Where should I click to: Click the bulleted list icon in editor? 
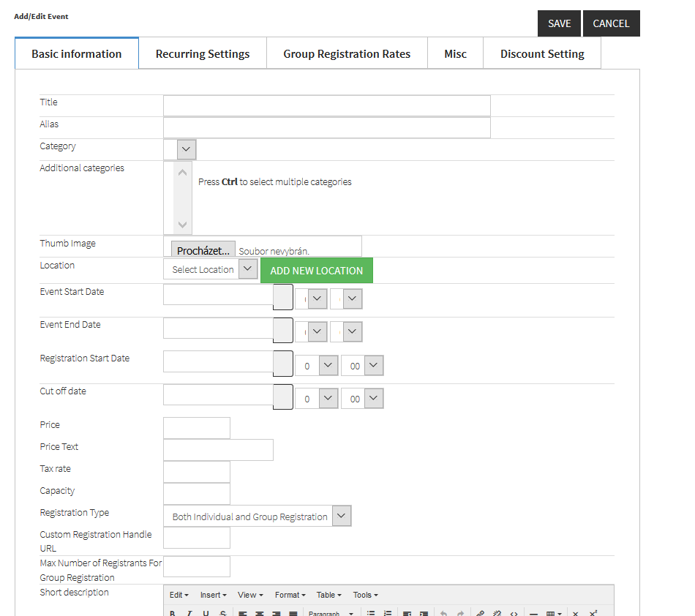[371, 613]
